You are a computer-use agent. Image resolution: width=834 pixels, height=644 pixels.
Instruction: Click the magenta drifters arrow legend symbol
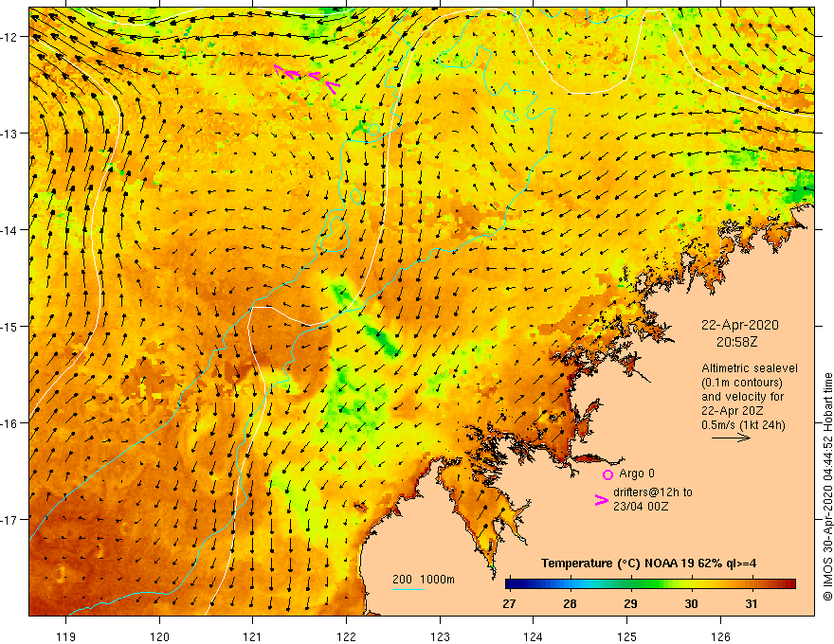[602, 500]
